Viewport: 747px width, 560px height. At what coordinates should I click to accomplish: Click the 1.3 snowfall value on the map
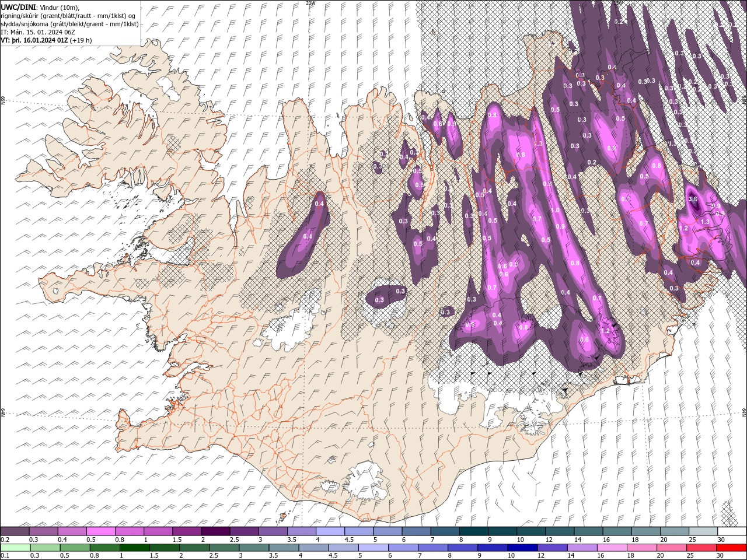point(704,222)
